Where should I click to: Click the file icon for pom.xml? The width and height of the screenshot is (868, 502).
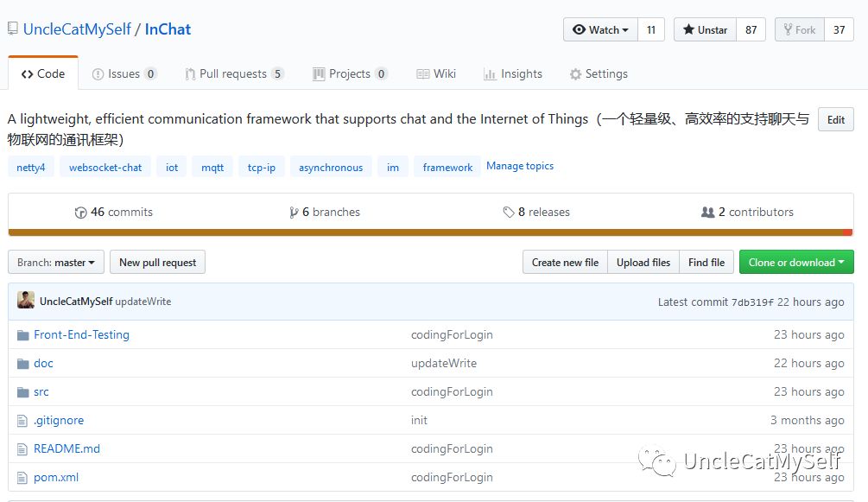tap(22, 478)
